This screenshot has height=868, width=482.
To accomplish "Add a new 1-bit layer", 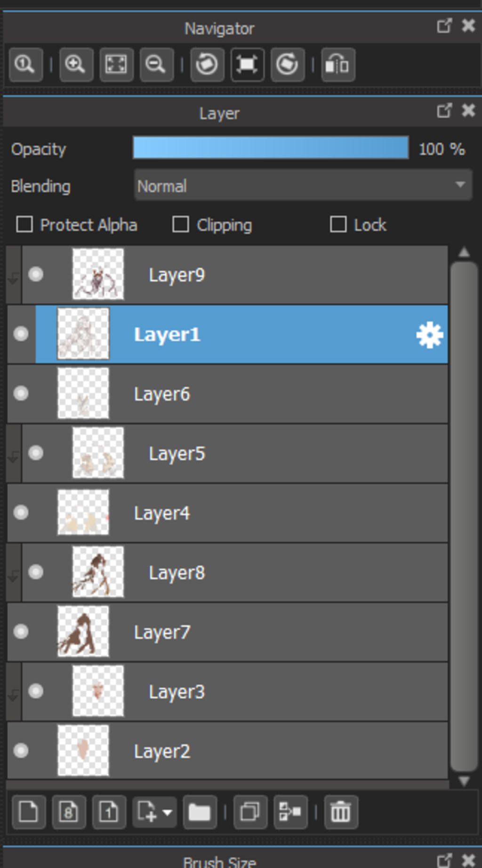I will click(109, 812).
